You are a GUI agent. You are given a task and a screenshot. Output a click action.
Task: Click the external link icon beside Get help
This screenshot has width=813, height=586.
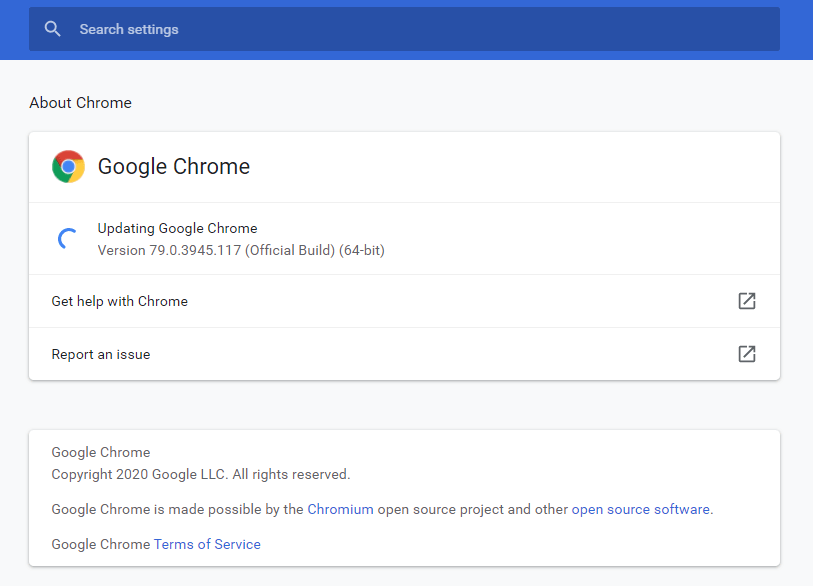click(x=747, y=300)
